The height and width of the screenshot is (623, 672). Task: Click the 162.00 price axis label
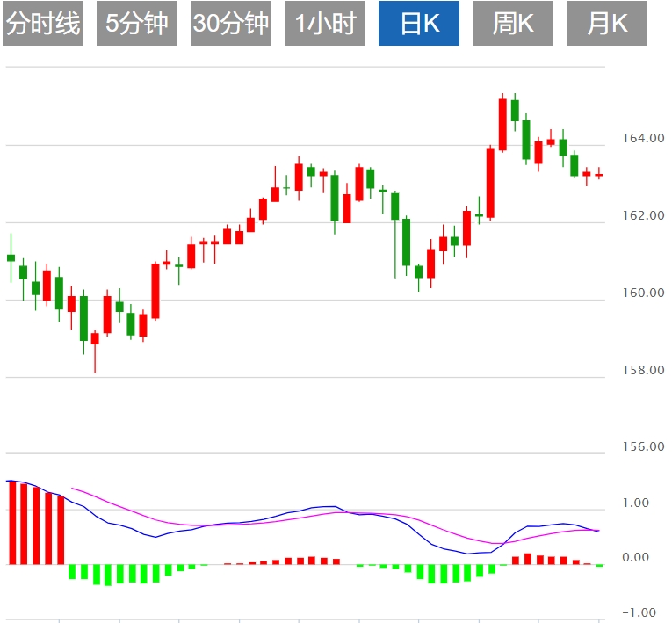[643, 215]
